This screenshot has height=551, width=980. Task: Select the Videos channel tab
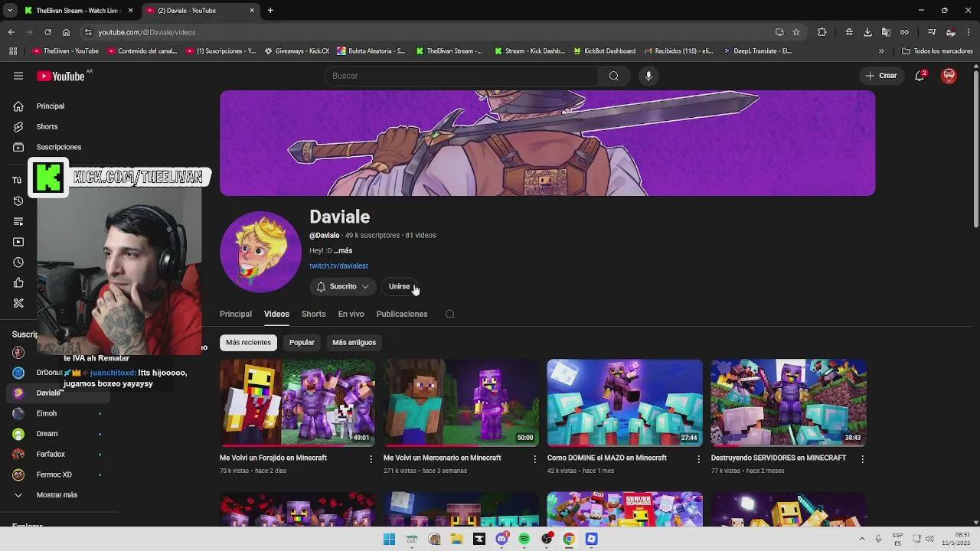(276, 314)
